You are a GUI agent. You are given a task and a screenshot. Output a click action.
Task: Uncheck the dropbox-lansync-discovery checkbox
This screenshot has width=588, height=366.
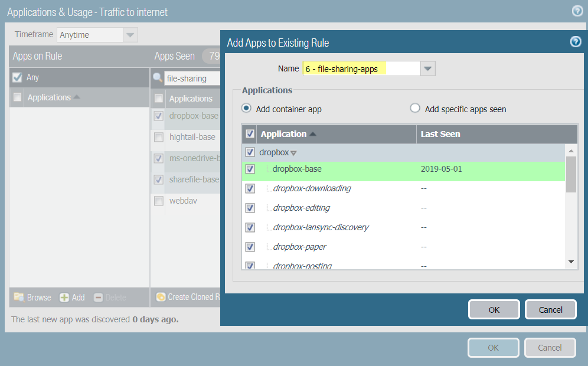(250, 227)
